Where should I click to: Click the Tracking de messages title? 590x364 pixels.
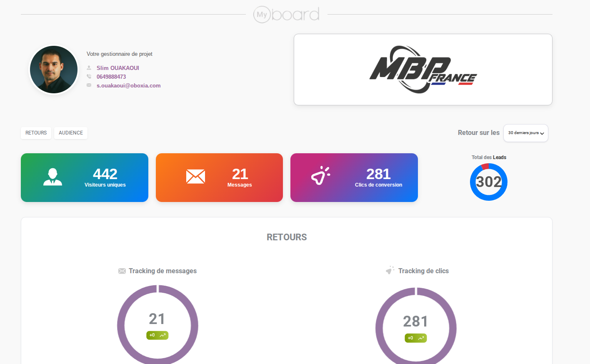point(162,271)
